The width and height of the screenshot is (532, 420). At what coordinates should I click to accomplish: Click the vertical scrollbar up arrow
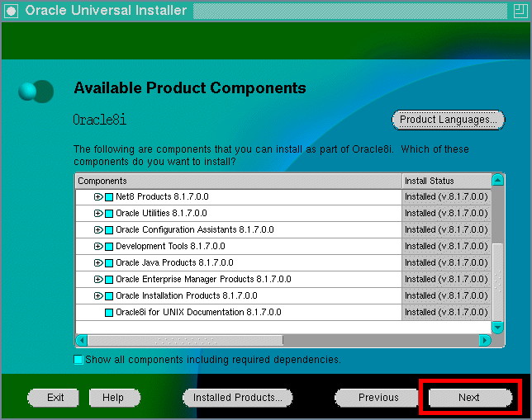pos(498,180)
